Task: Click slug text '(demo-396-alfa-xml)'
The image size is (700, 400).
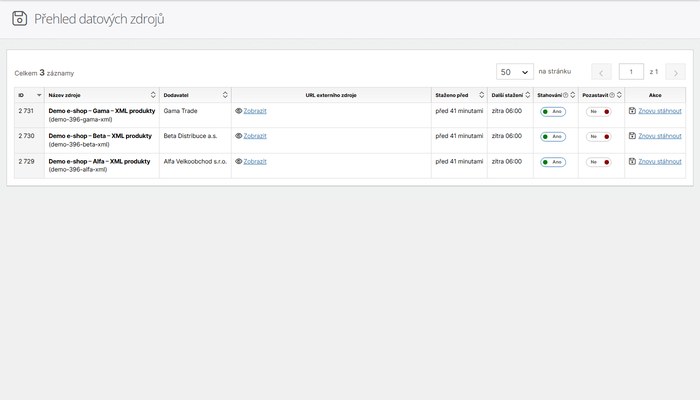Action: (x=78, y=170)
